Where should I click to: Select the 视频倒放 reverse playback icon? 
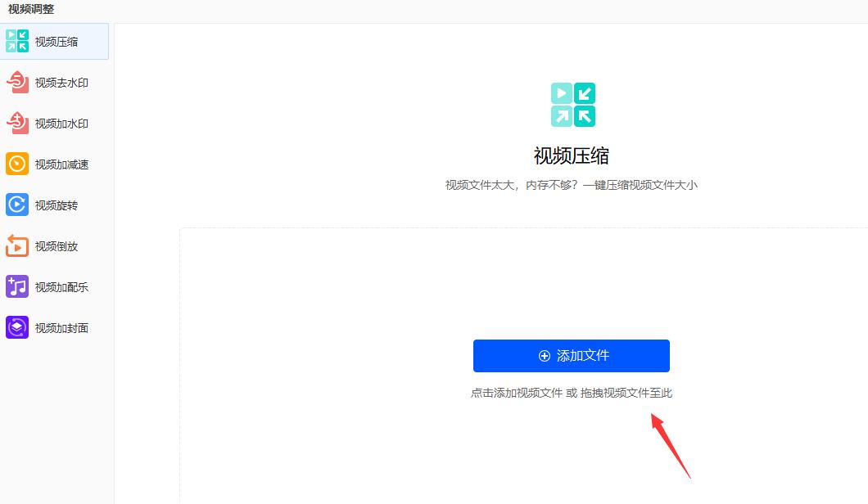pyautogui.click(x=16, y=245)
